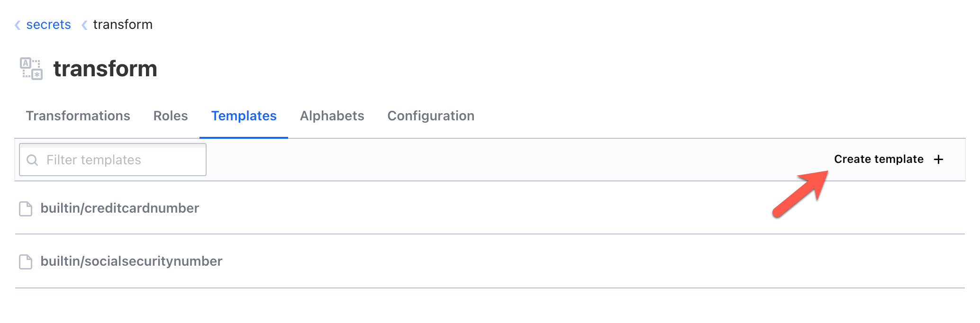Screen dimensions: 980x323
Task: Click the document icon for builtin/creditcardnumber
Action: 26,209
